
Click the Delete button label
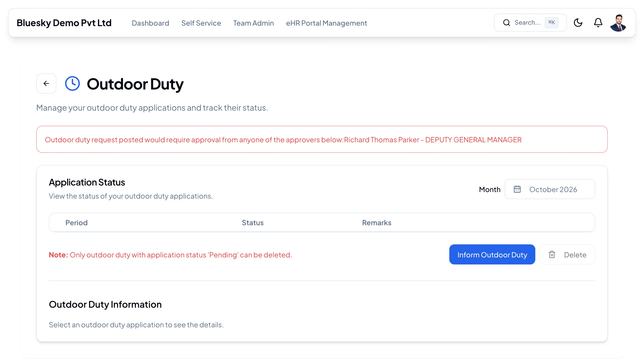coord(575,255)
